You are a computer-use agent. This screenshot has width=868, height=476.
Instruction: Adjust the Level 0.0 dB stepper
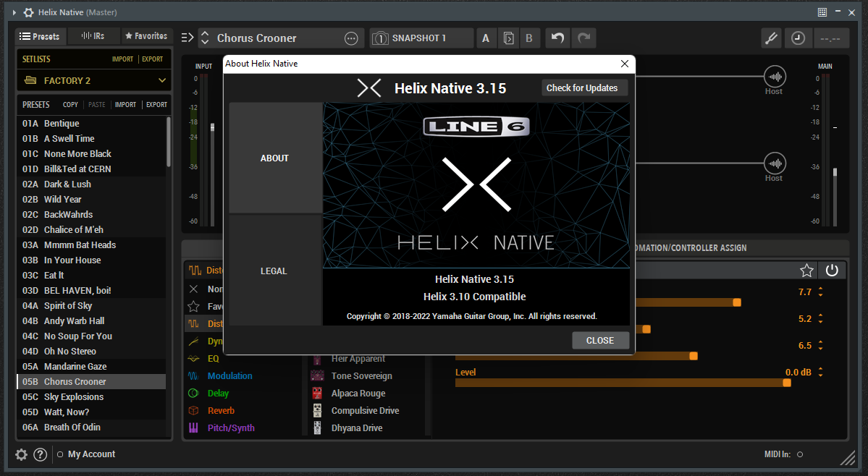[x=820, y=372]
